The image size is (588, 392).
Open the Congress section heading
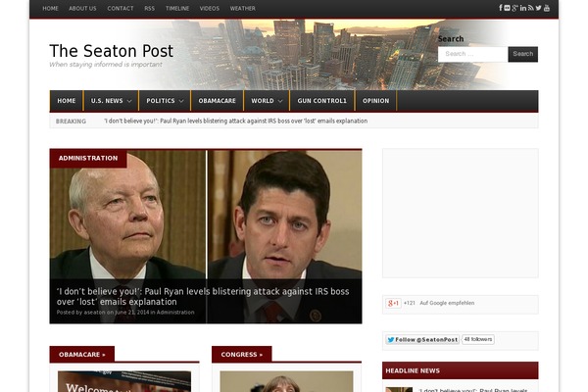[x=242, y=355]
